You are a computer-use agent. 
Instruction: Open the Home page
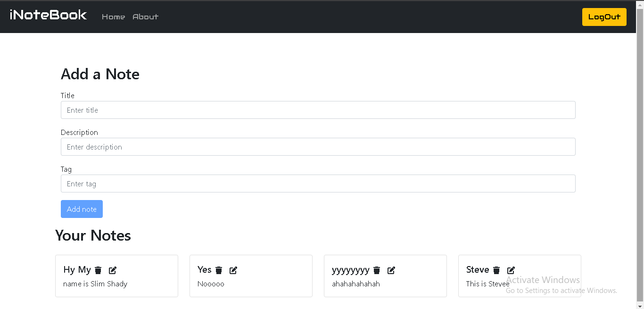(x=113, y=17)
